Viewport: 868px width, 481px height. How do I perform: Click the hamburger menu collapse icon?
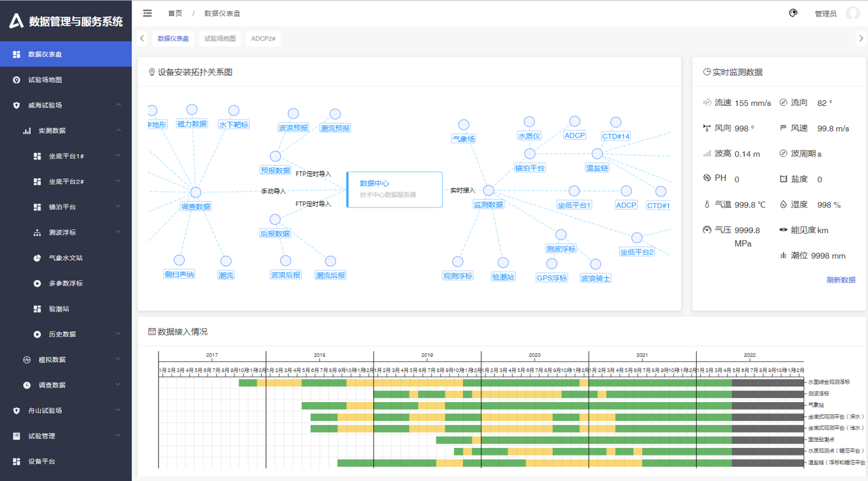(147, 13)
